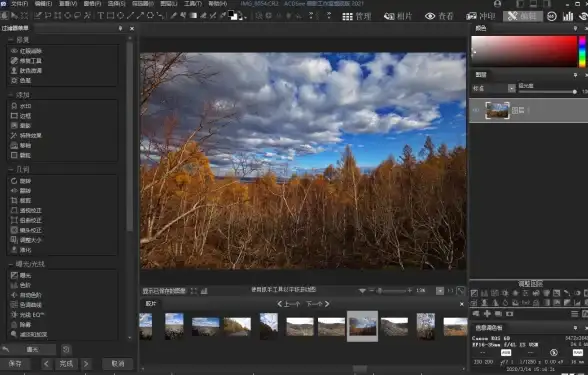
Task: Select the Rectangle drawing tool
Action: (111, 16)
